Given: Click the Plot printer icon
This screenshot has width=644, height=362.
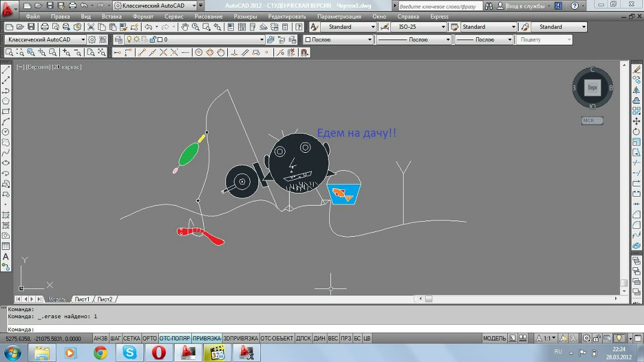Looking at the screenshot, I should (x=45, y=27).
